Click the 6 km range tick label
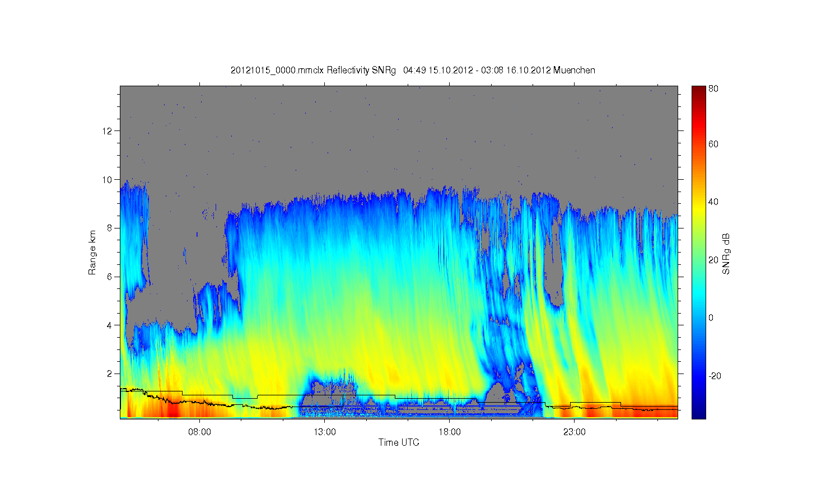This screenshot has height=504, width=840. coord(110,277)
